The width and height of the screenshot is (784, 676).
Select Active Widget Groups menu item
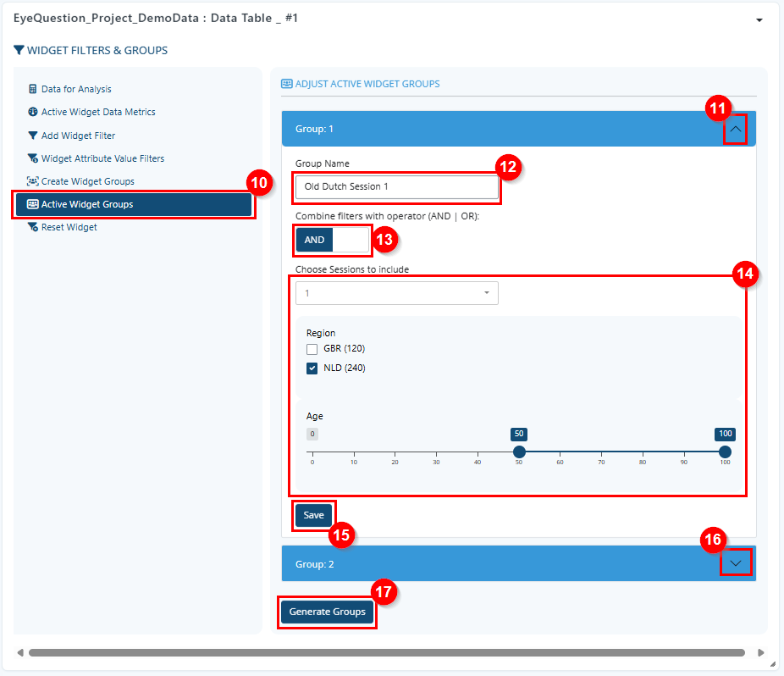134,204
